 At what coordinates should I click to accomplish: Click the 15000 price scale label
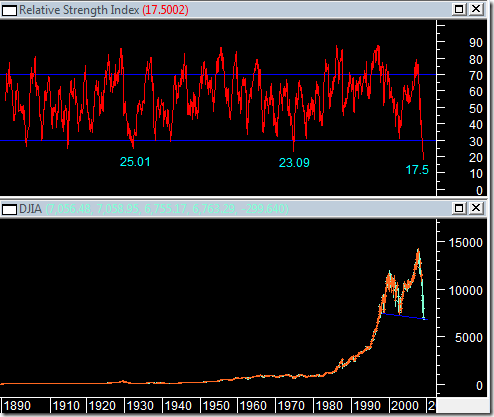pyautogui.click(x=466, y=243)
